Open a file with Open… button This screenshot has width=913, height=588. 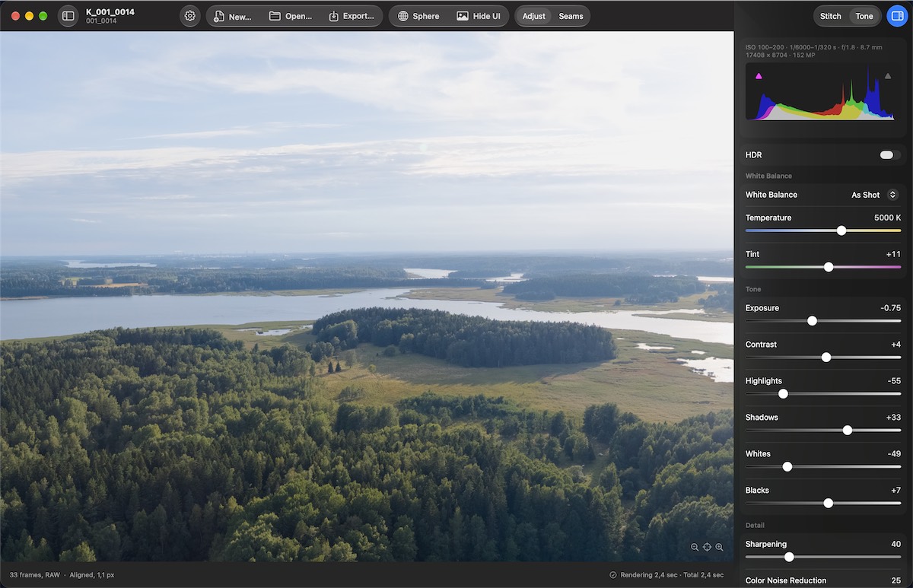pyautogui.click(x=291, y=16)
